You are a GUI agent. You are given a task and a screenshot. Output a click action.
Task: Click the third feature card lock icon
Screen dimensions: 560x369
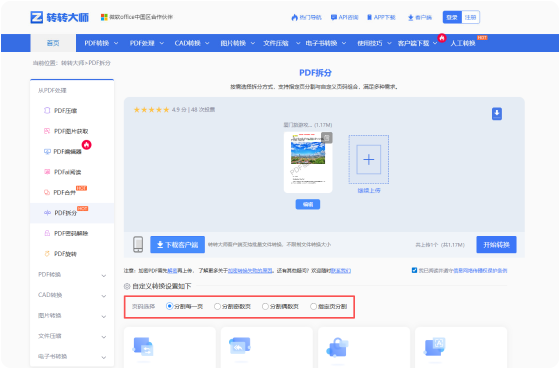[x=337, y=348]
